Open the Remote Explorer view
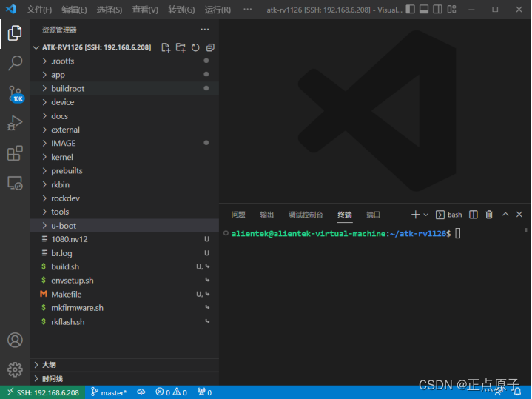Image resolution: width=532 pixels, height=399 pixels. pyautogui.click(x=15, y=183)
